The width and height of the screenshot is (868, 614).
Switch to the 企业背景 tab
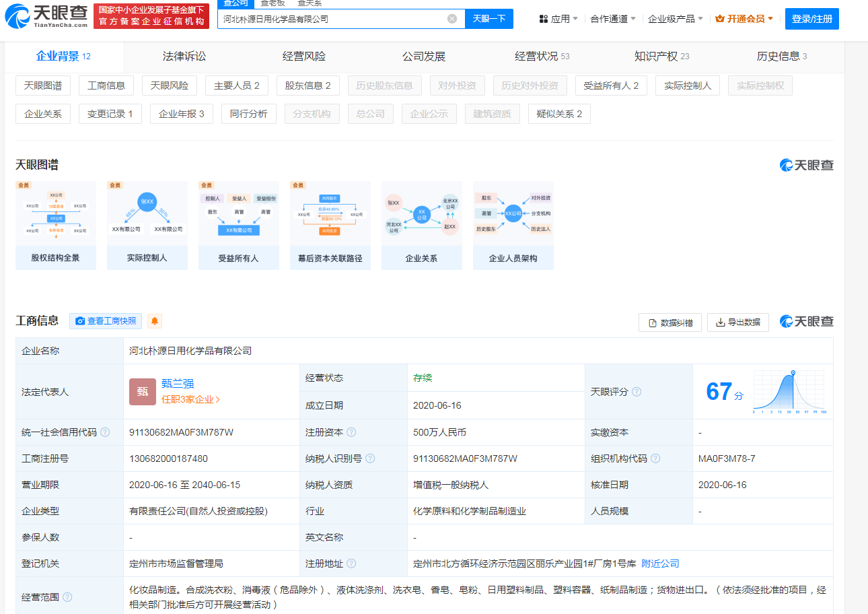click(64, 57)
